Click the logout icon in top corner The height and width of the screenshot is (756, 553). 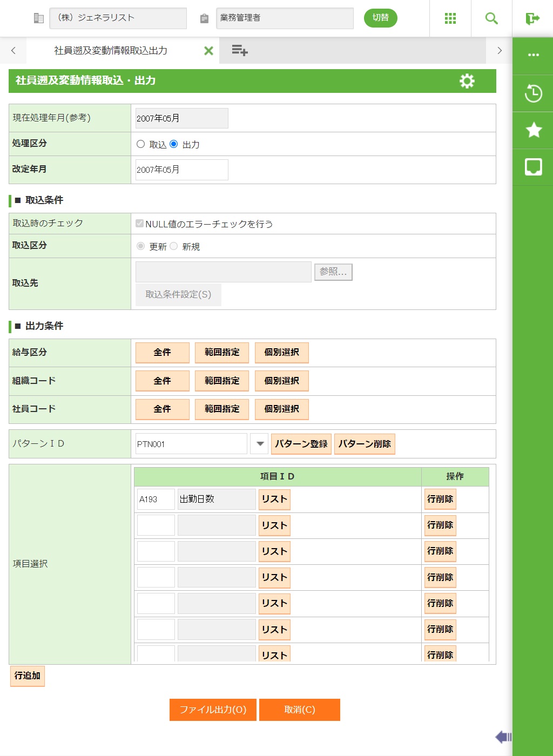pos(532,18)
